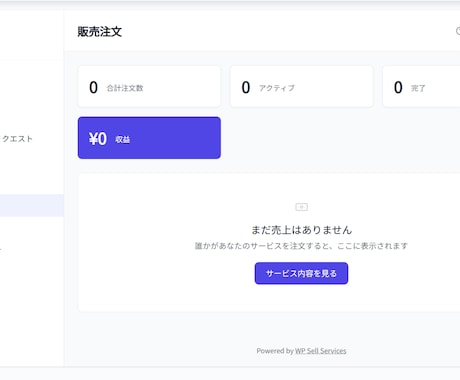Click the empty sales icon above まだ売上はありません
Screen dimensions: 460x380
302,207
